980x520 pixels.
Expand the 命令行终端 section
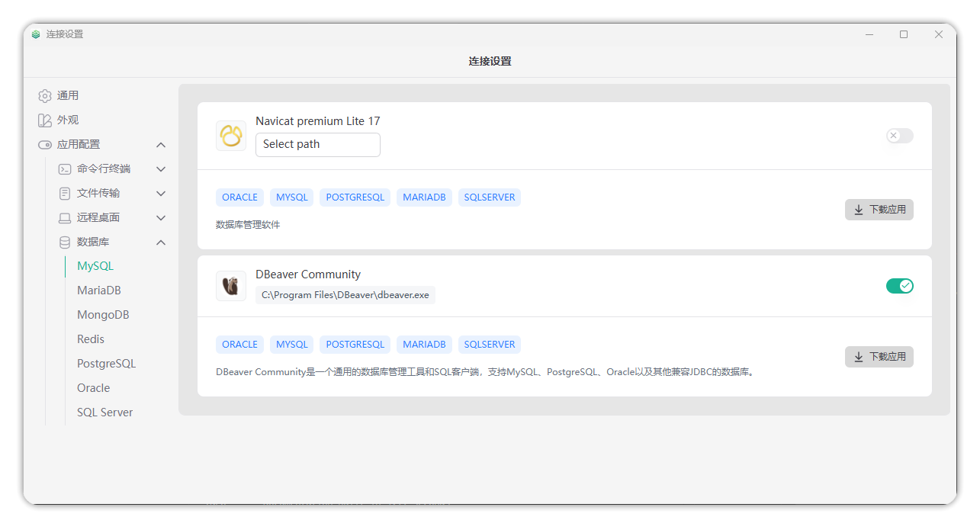pyautogui.click(x=161, y=169)
